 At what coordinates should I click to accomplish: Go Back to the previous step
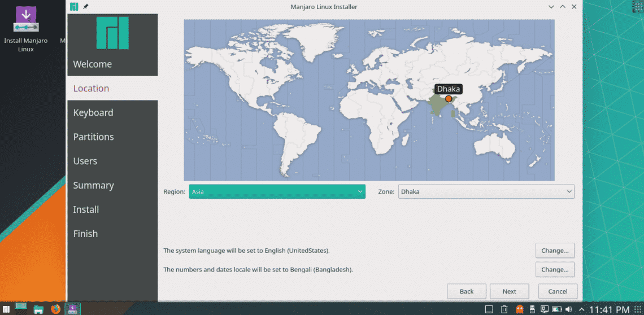point(467,291)
